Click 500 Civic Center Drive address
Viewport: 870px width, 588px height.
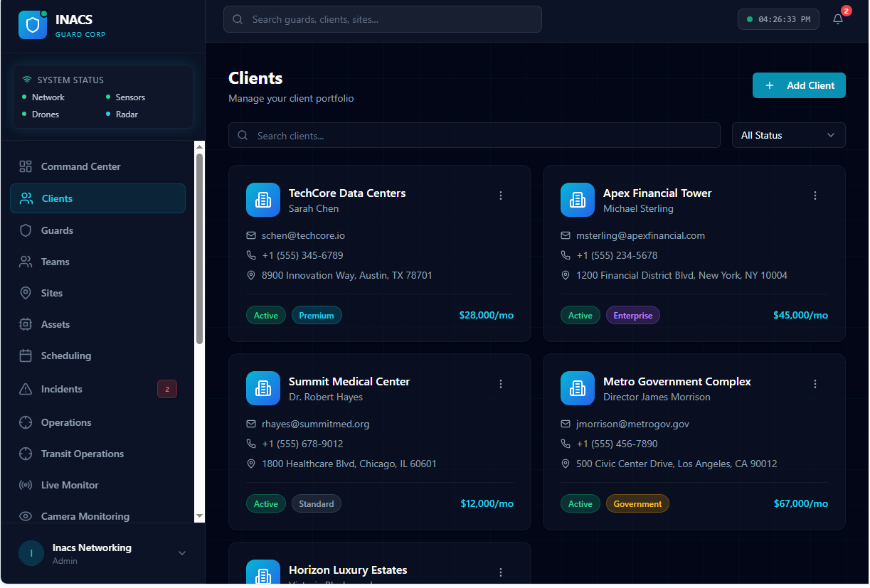coord(677,464)
